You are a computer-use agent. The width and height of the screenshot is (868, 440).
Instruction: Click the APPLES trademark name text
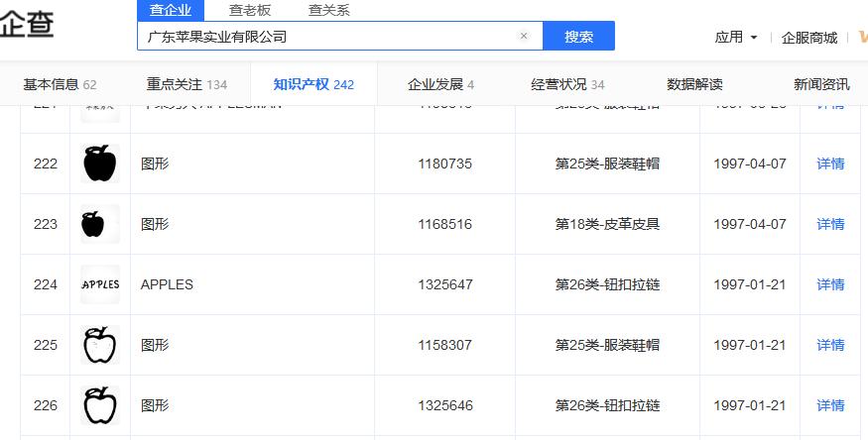[167, 284]
